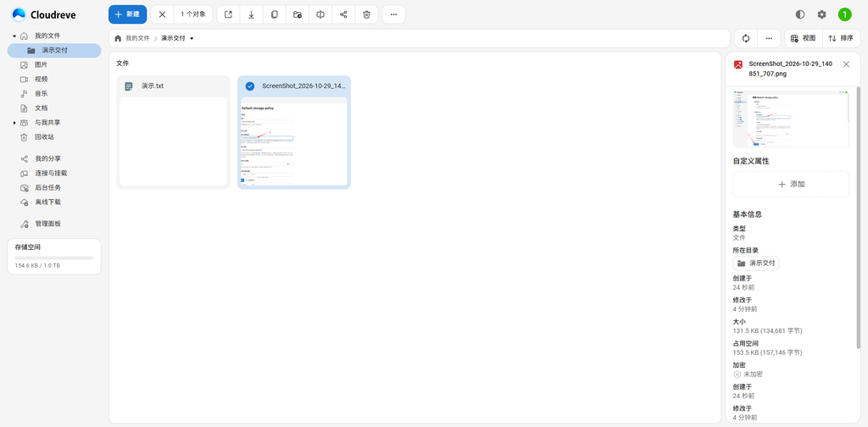Open the 视图 view options

click(x=804, y=38)
